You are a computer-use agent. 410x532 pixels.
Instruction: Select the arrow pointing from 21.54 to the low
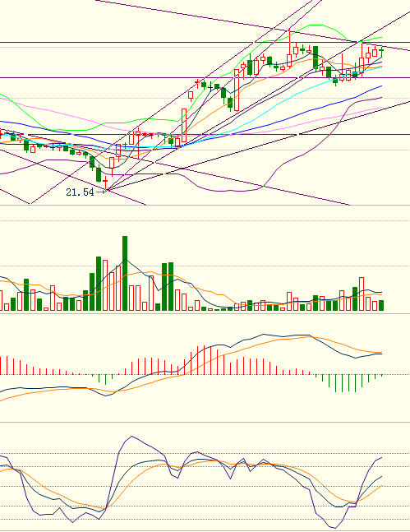tap(101, 192)
